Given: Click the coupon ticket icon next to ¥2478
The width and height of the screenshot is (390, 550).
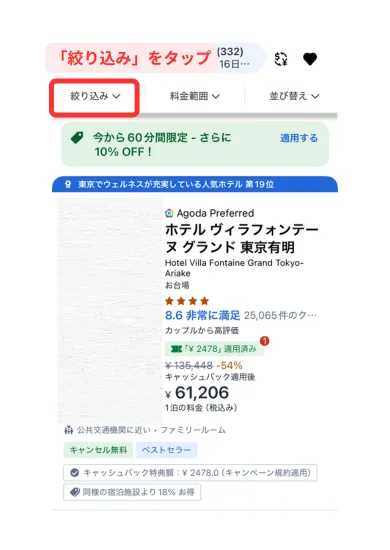Looking at the screenshot, I should [x=176, y=349].
